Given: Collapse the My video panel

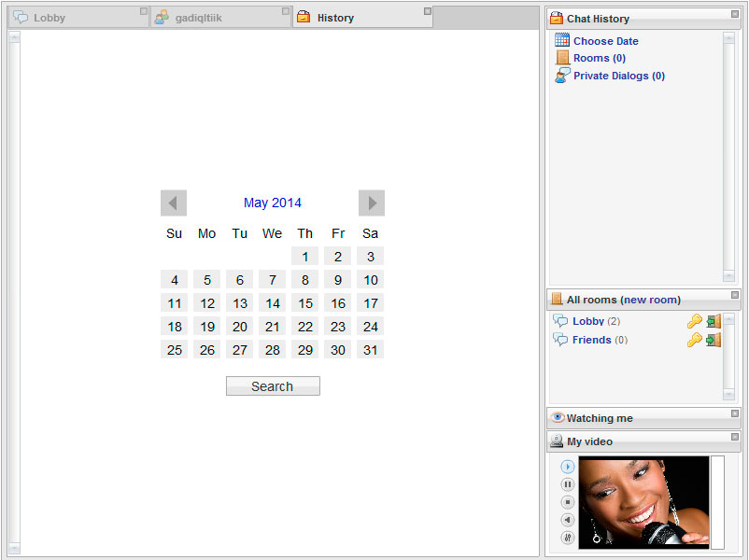Looking at the screenshot, I should pos(734,437).
